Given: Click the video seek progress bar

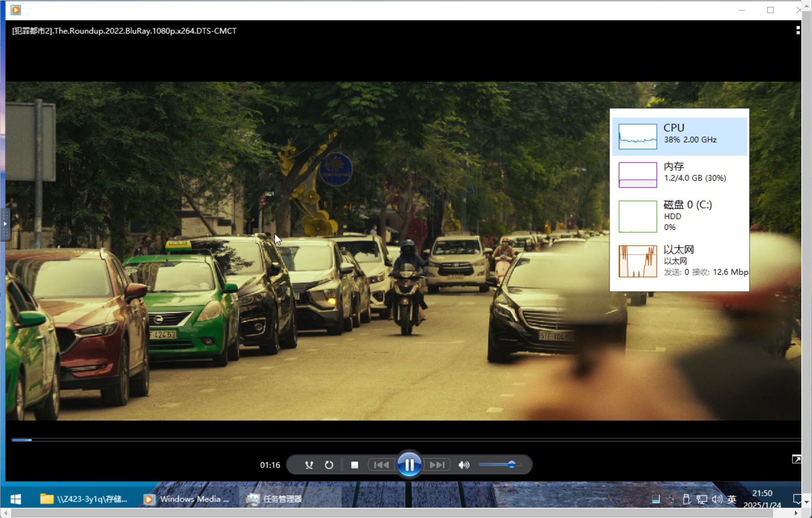Looking at the screenshot, I should [x=406, y=440].
